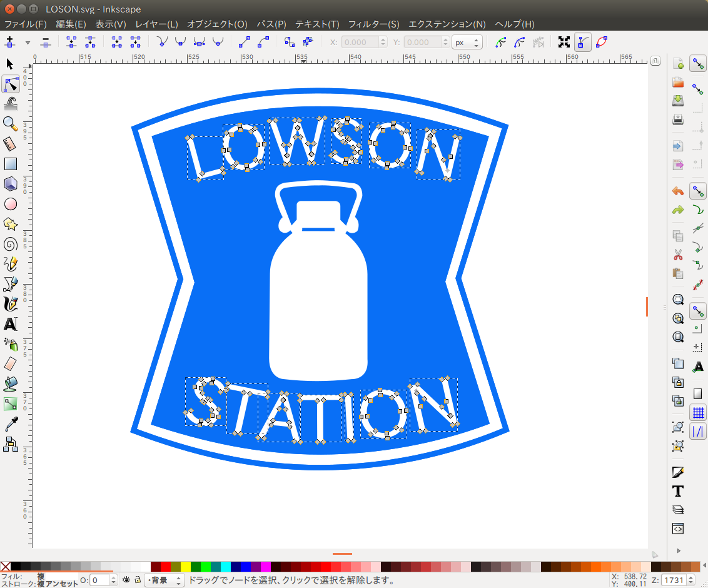The width and height of the screenshot is (708, 588).
Task: Select the Tweak tool
Action: 11,104
